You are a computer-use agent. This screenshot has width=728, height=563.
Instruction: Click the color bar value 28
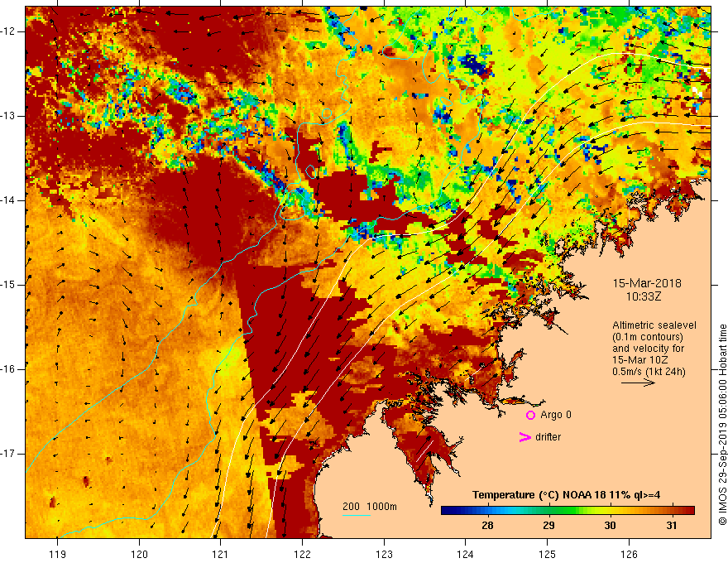[487, 526]
